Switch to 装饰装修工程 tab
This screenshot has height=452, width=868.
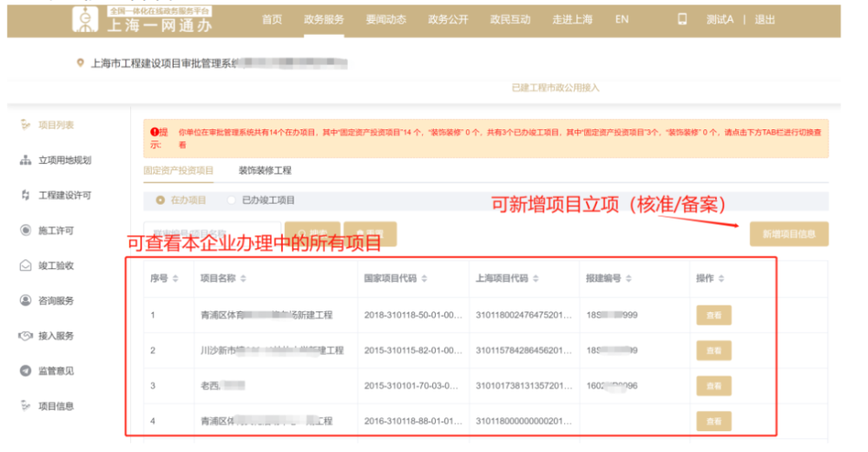tap(265, 170)
